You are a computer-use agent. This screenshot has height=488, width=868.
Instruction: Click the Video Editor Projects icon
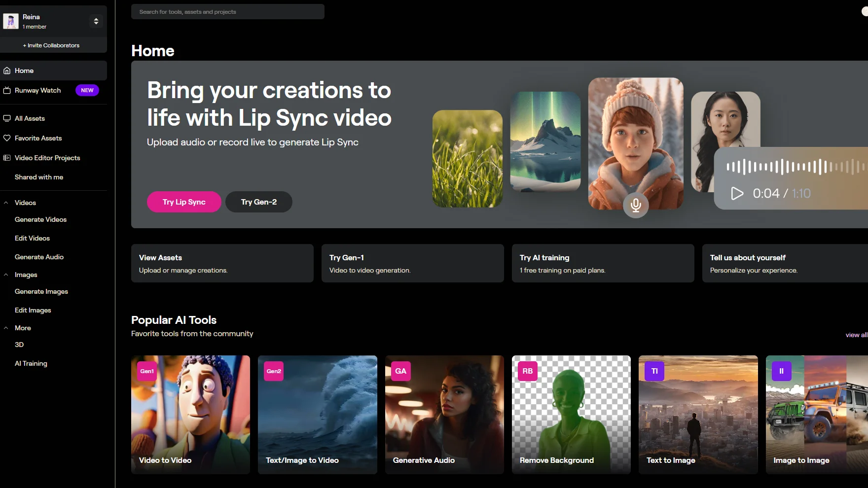click(x=7, y=158)
